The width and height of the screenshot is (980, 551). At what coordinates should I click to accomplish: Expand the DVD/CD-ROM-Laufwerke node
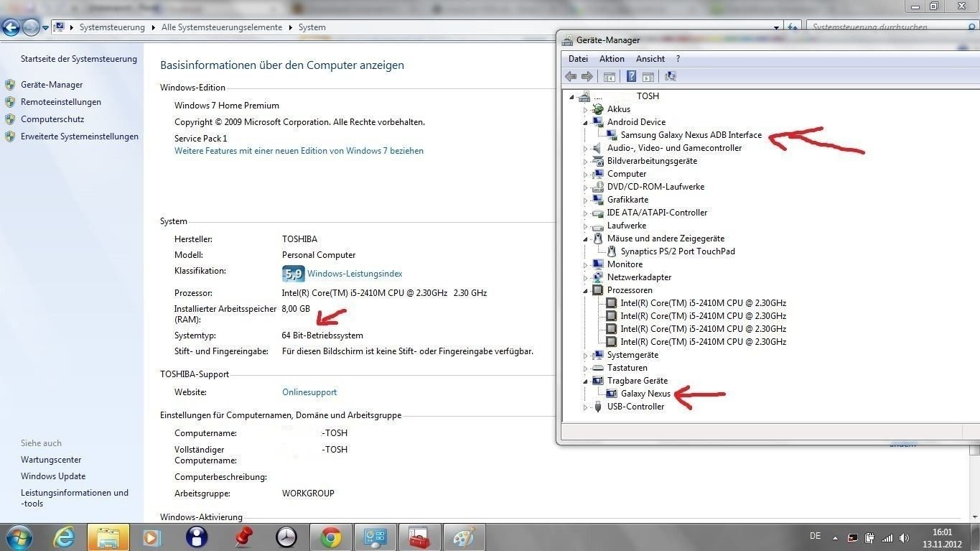coord(586,187)
